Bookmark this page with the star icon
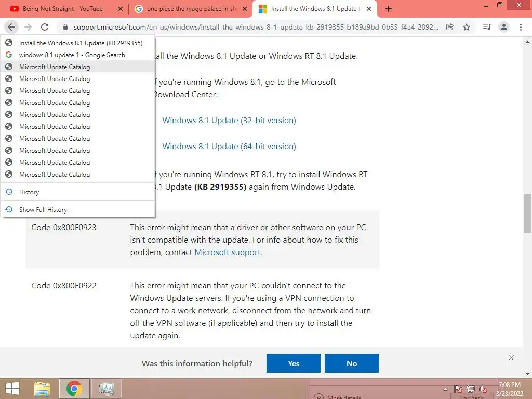Viewport: 532px width, 399px height. 467,27
